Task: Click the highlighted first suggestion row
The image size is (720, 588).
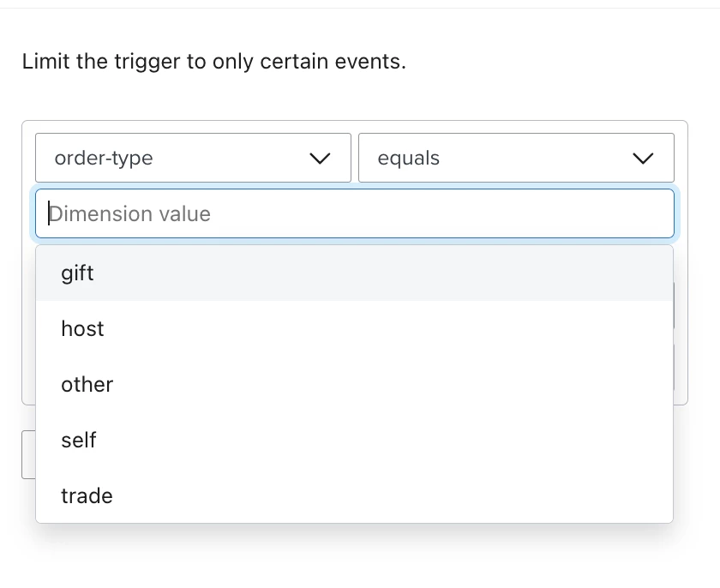Action: 355,273
